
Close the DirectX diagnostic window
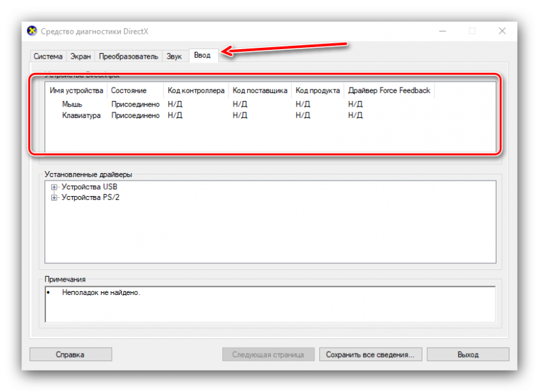pyautogui.click(x=502, y=31)
